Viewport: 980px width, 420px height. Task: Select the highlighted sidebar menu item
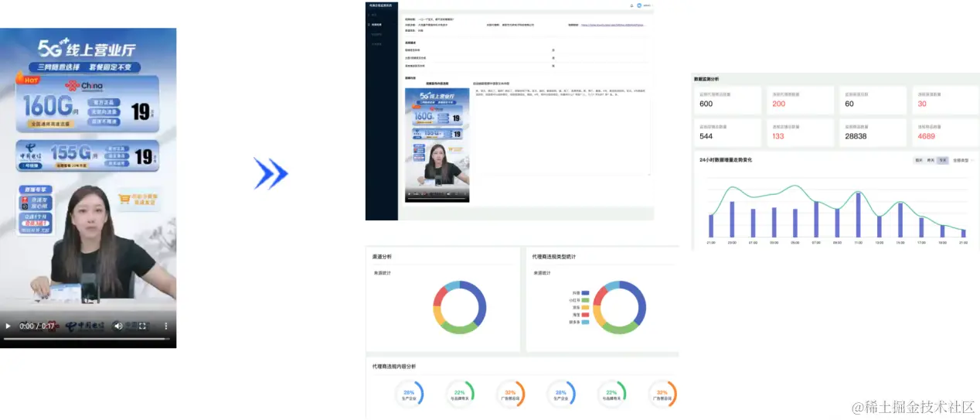381,25
